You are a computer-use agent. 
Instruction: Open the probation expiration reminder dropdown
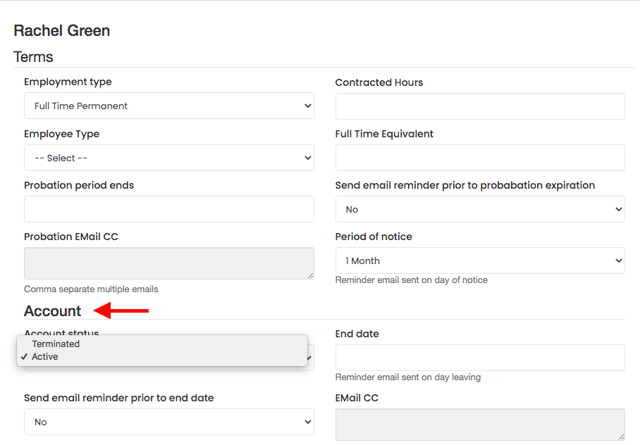coord(479,210)
